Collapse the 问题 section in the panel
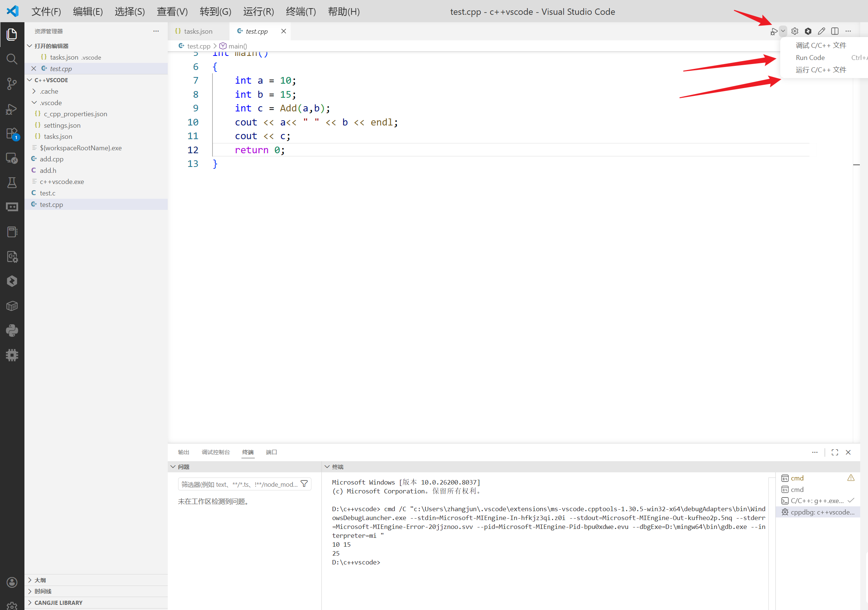Viewport: 868px width, 610px height. pyautogui.click(x=173, y=467)
